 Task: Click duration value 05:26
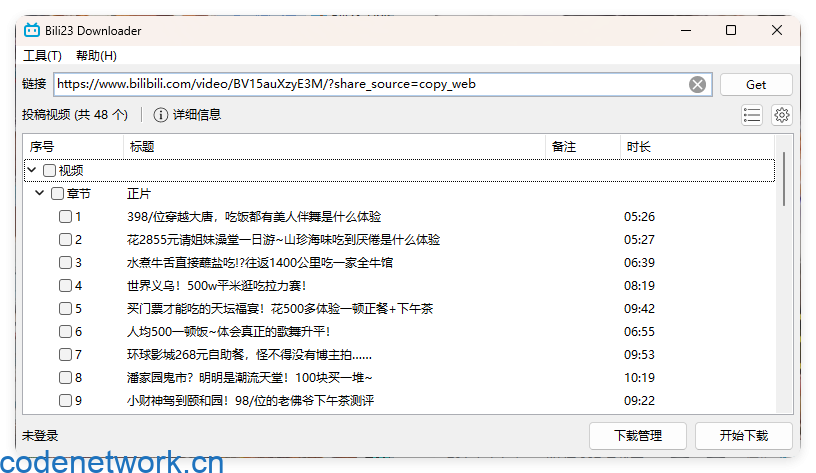(640, 216)
